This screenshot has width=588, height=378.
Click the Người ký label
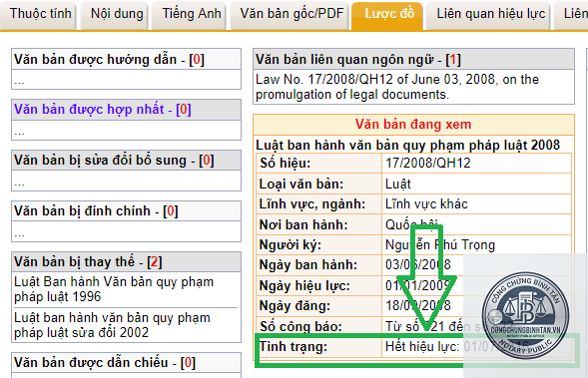[x=291, y=245]
